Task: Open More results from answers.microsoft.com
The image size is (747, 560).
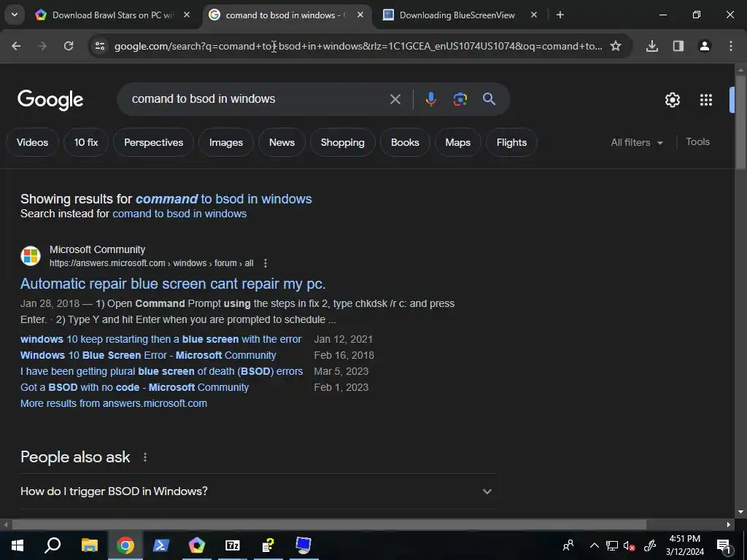Action: (x=114, y=403)
